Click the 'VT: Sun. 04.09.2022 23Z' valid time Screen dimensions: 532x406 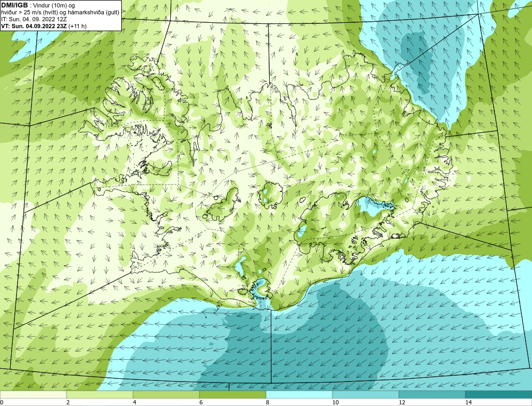coord(34,26)
